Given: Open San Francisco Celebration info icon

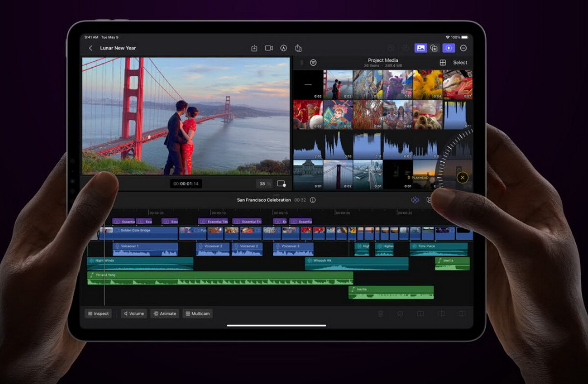Looking at the screenshot, I should [313, 200].
